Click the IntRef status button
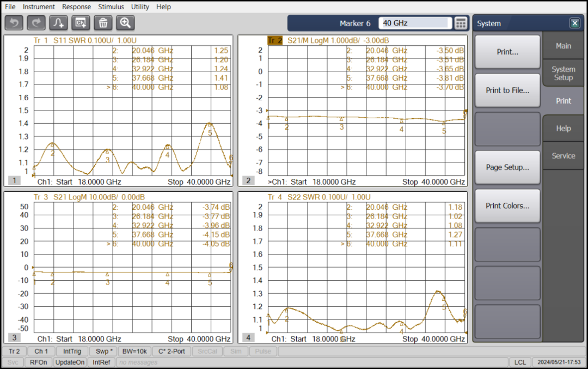Screen dimensions: 588x369 [101, 362]
